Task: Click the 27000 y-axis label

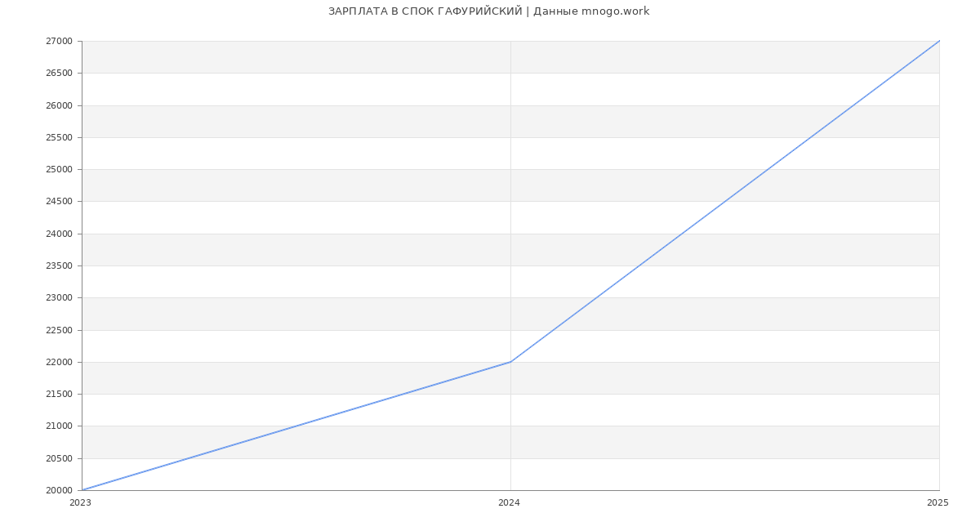Action: [x=59, y=42]
